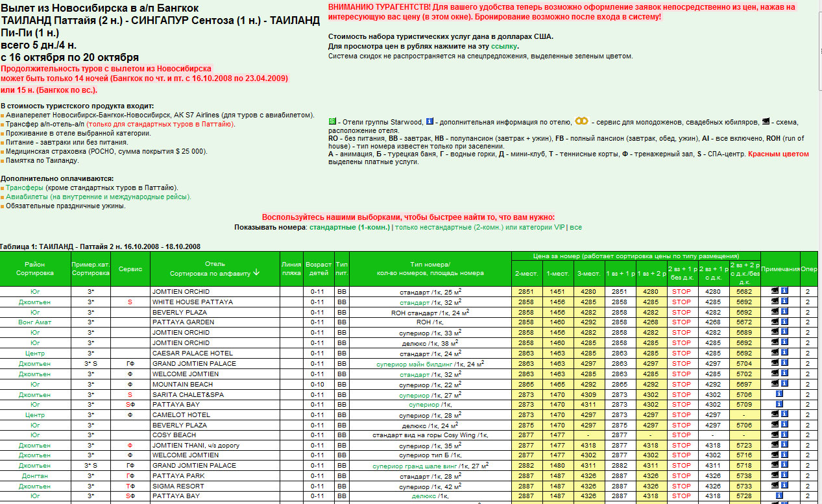822x504 pixels.
Task: Show location scheme icon for COSY BEACH
Action: coord(775,435)
